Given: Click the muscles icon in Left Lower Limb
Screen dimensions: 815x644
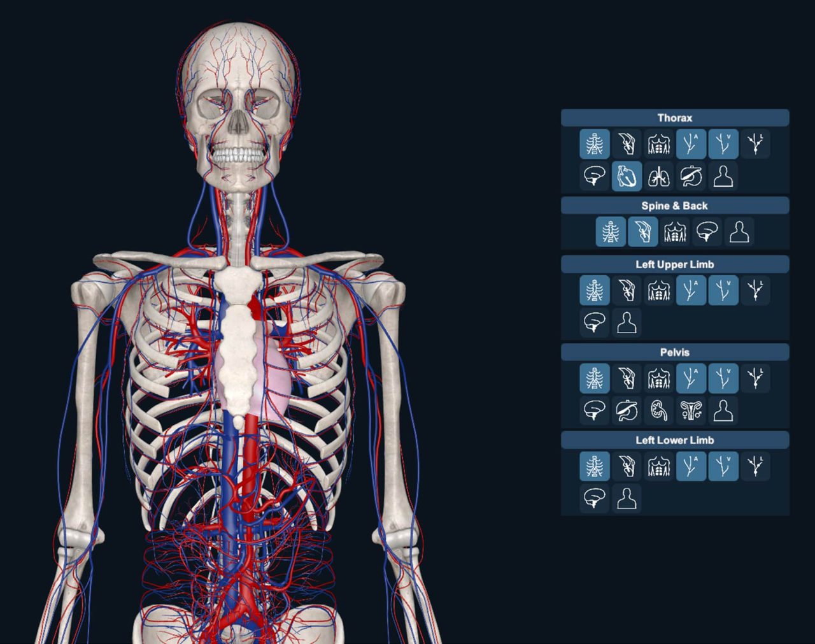Looking at the screenshot, I should [659, 466].
